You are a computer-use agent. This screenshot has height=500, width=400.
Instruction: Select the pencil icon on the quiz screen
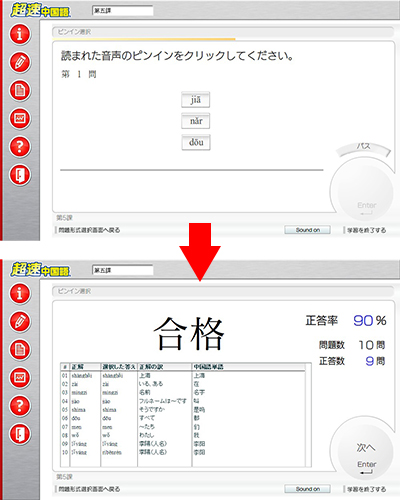coord(20,62)
